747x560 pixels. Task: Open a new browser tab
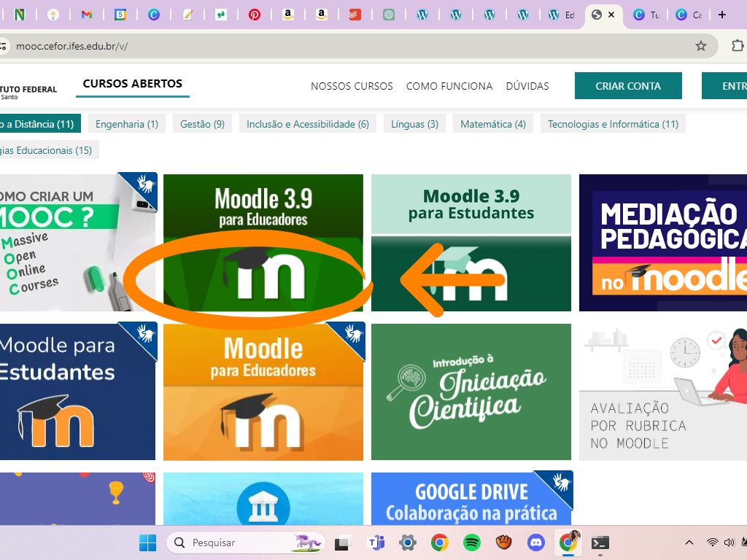pyautogui.click(x=721, y=15)
